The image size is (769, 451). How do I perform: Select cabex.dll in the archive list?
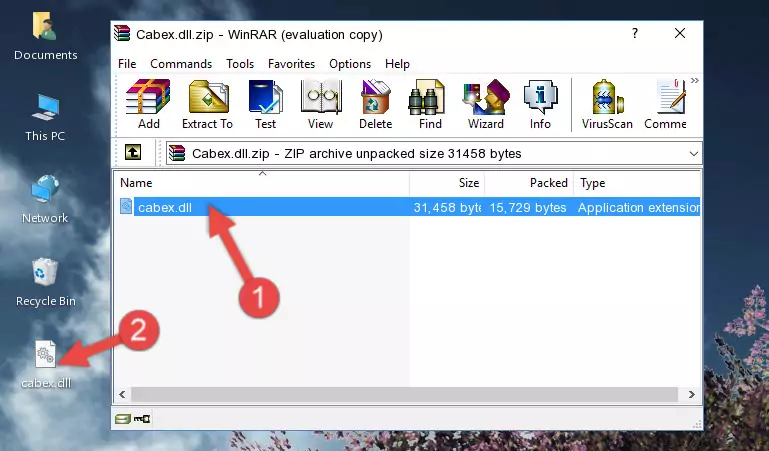click(165, 207)
